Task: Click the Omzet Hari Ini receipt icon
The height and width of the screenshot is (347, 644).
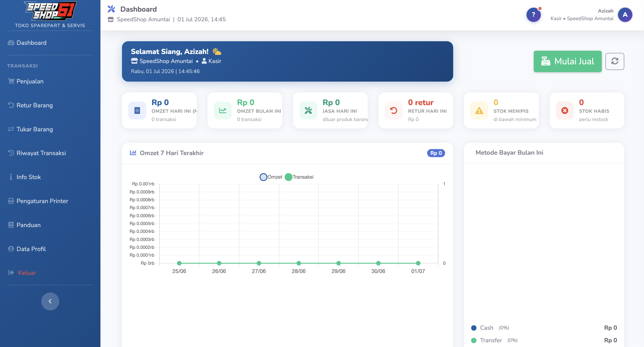Action: click(137, 111)
